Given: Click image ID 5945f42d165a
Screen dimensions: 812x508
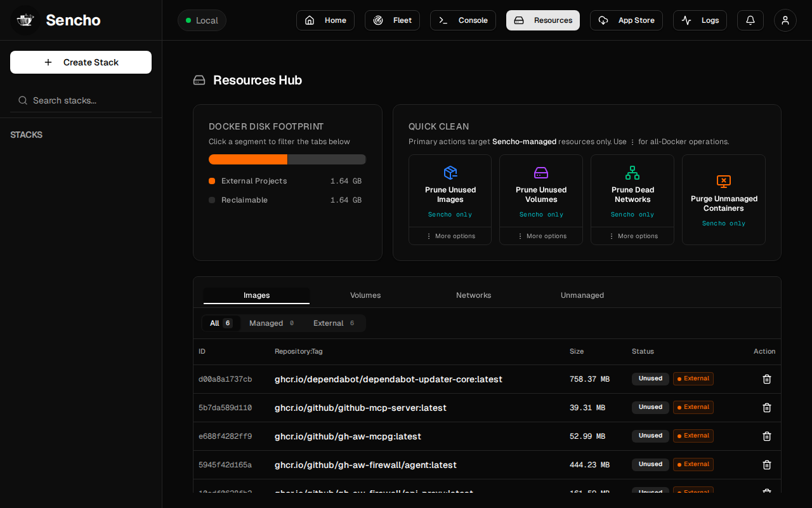Looking at the screenshot, I should [225, 465].
